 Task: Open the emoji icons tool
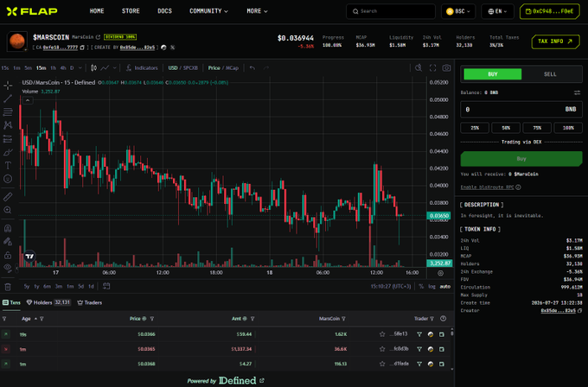pos(8,179)
